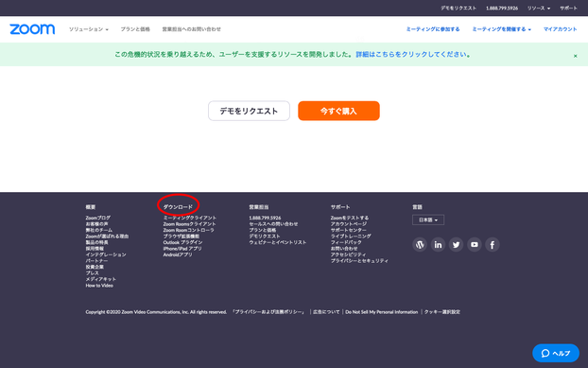
Task: Click the footer phone number under 営業担当
Action: click(x=265, y=218)
